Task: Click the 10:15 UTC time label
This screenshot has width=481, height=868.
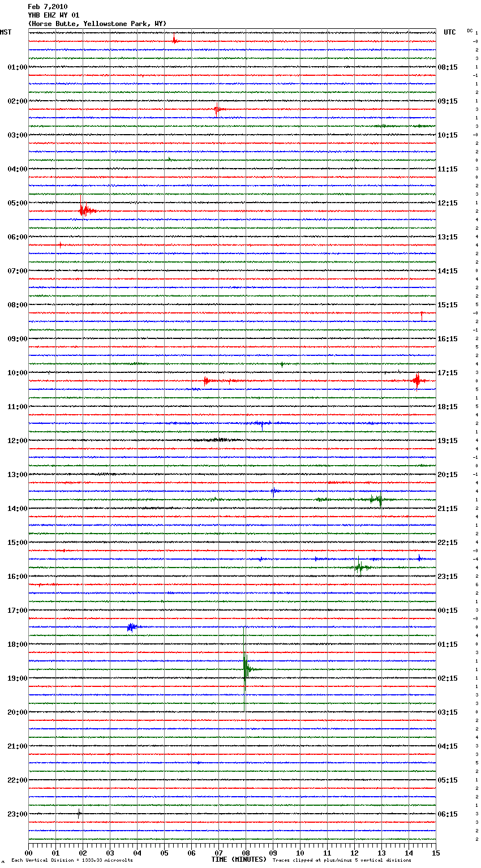Action: (448, 135)
